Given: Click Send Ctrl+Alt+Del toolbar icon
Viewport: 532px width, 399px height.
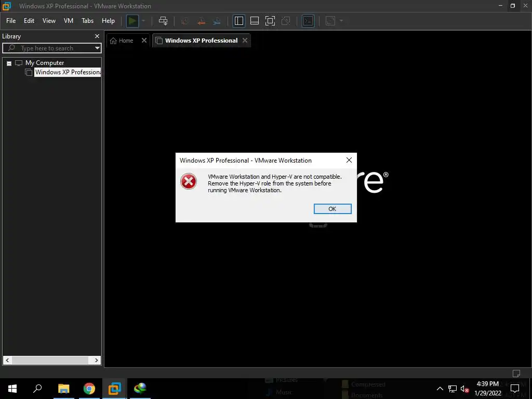Looking at the screenshot, I should pyautogui.click(x=163, y=21).
